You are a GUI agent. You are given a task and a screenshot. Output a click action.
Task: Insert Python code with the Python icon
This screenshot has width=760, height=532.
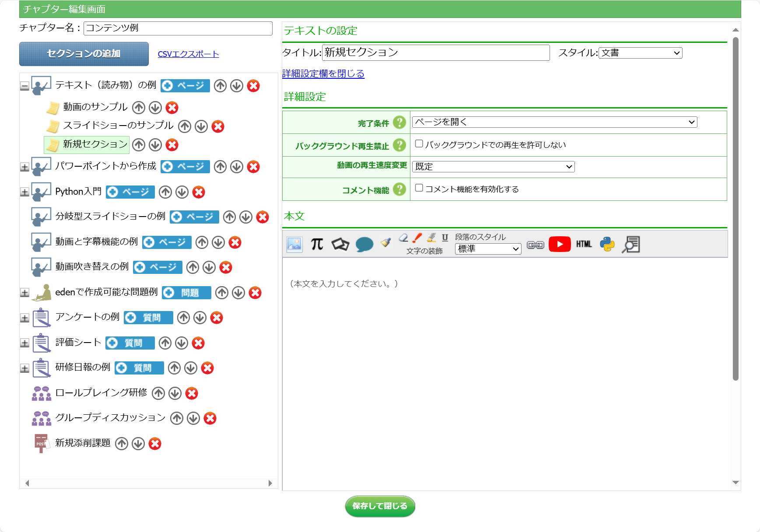coord(607,244)
